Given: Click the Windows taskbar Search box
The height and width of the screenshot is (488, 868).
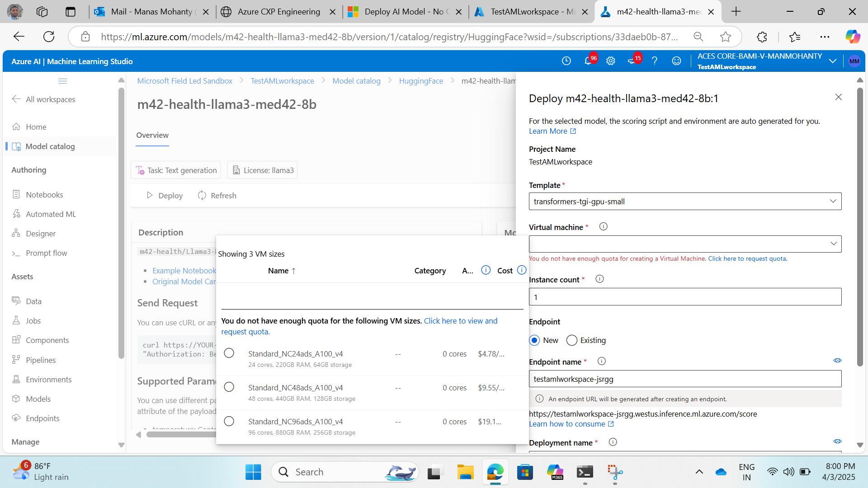Looking at the screenshot, I should 344,472.
